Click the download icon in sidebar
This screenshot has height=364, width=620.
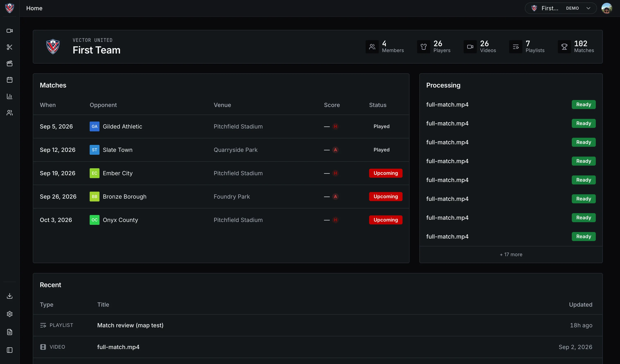coord(10,296)
